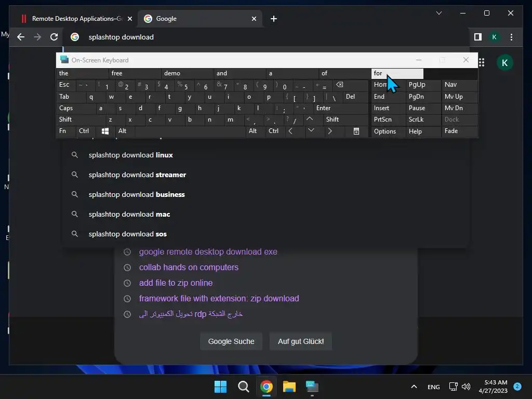Open Google account avatar K on page

pos(504,62)
